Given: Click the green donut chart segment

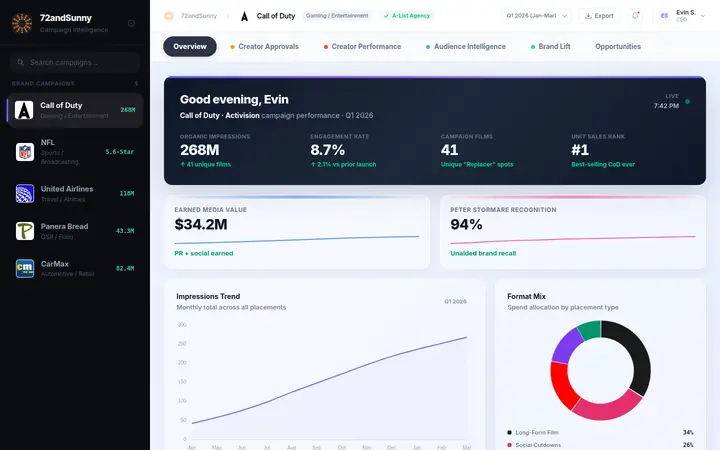Looking at the screenshot, I should (590, 329).
